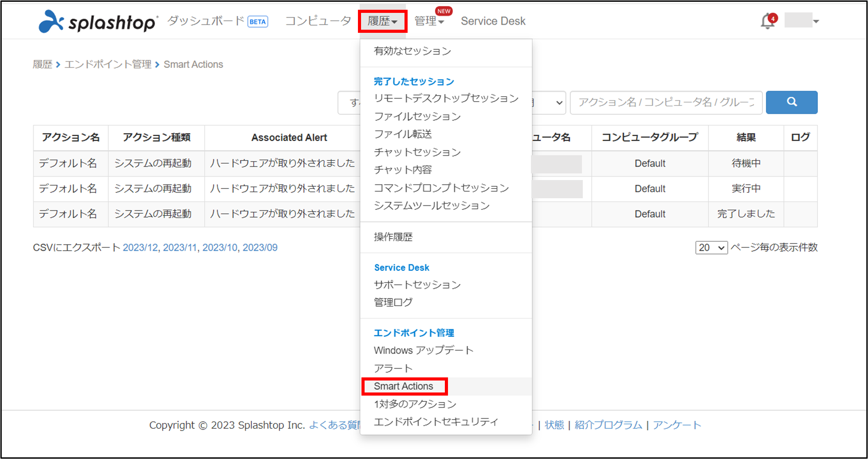Click the 実行中 result cell
The width and height of the screenshot is (868, 459).
746,188
